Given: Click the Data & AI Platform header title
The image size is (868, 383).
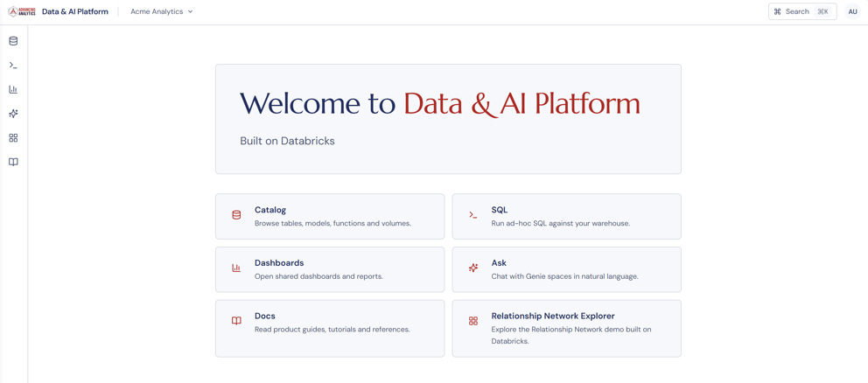Looking at the screenshot, I should click(75, 11).
